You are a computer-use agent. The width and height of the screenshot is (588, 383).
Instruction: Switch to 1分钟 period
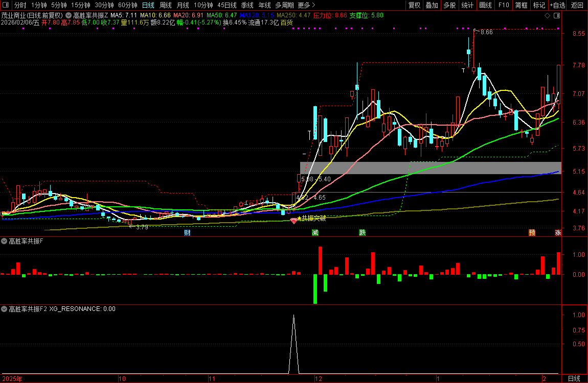pyautogui.click(x=39, y=5)
